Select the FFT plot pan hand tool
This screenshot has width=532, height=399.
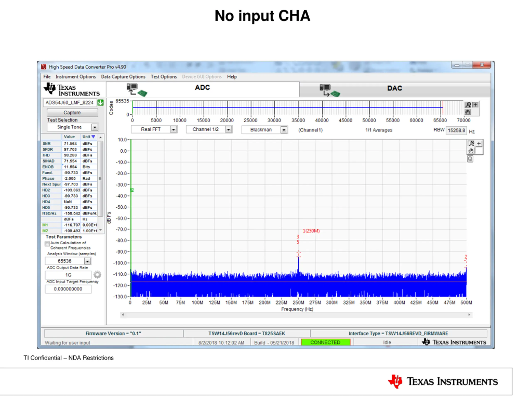click(471, 151)
